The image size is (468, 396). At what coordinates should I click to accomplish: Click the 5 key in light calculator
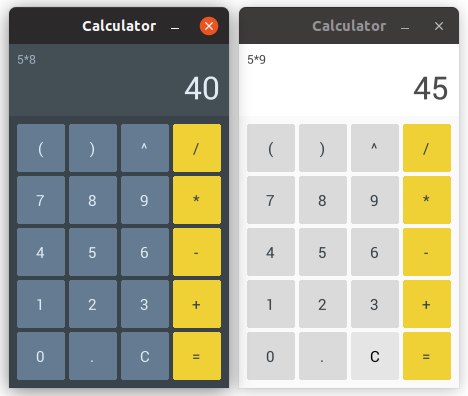click(x=323, y=252)
